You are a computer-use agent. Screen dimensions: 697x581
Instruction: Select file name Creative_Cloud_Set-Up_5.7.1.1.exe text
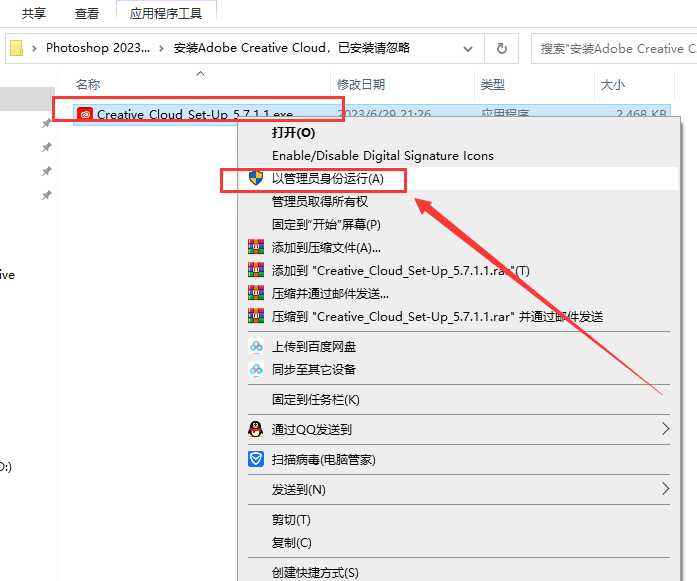tap(195, 114)
